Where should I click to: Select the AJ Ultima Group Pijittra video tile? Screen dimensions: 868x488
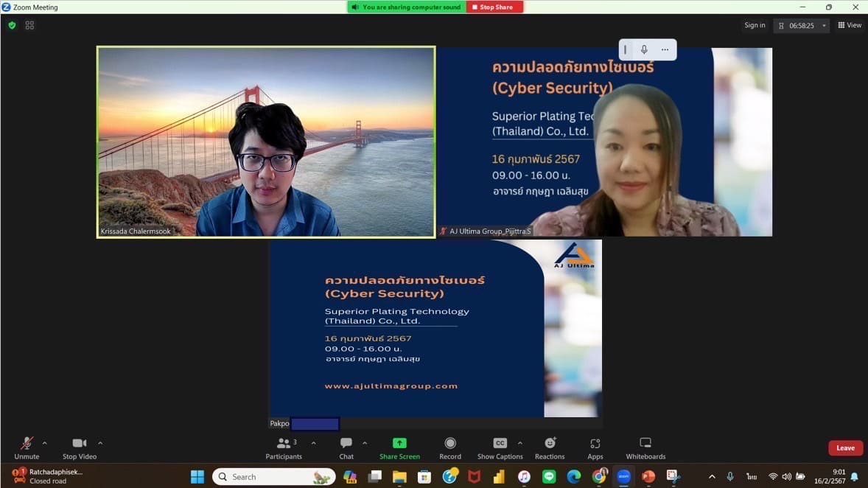[x=604, y=142]
